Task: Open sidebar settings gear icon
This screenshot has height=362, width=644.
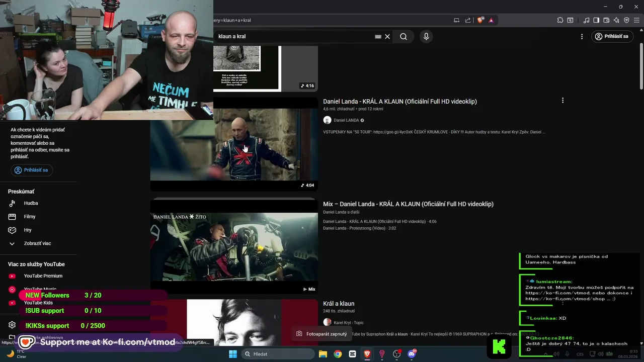Action: (x=12, y=325)
